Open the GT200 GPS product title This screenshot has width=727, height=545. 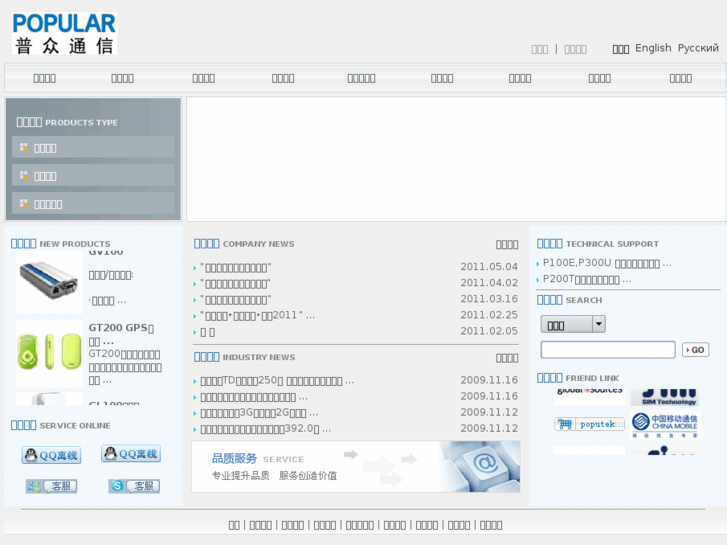(121, 334)
